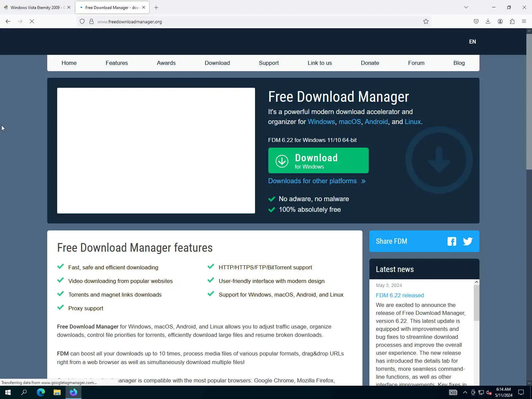532x399 pixels.
Task: Open the Home menu item
Action: point(69,63)
